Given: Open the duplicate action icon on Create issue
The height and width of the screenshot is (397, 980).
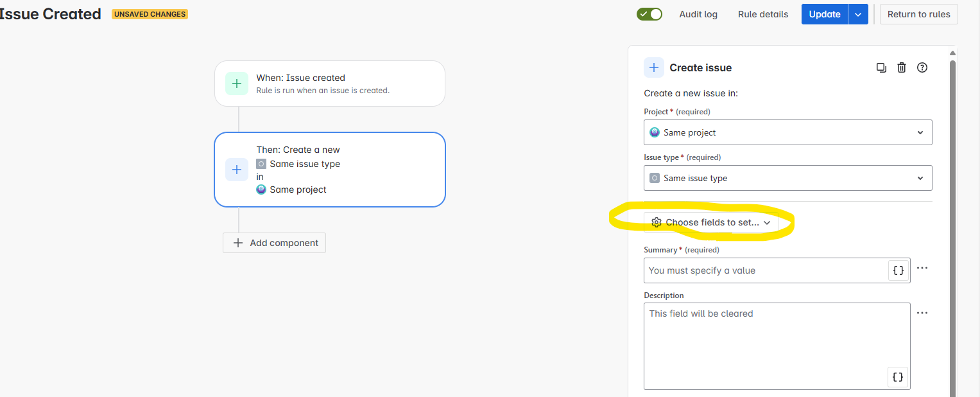Looking at the screenshot, I should click(881, 67).
